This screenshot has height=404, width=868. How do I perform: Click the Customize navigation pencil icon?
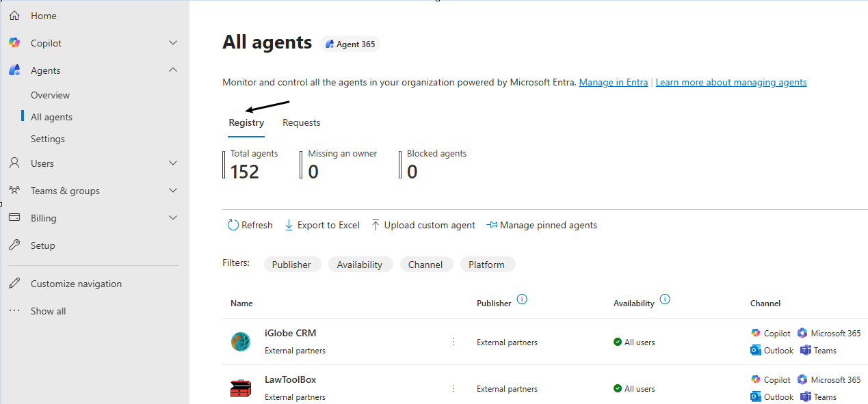pos(14,284)
